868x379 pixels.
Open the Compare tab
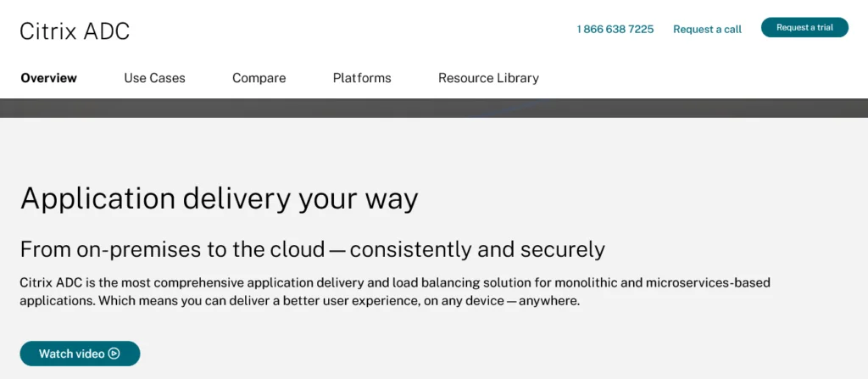[x=259, y=78]
